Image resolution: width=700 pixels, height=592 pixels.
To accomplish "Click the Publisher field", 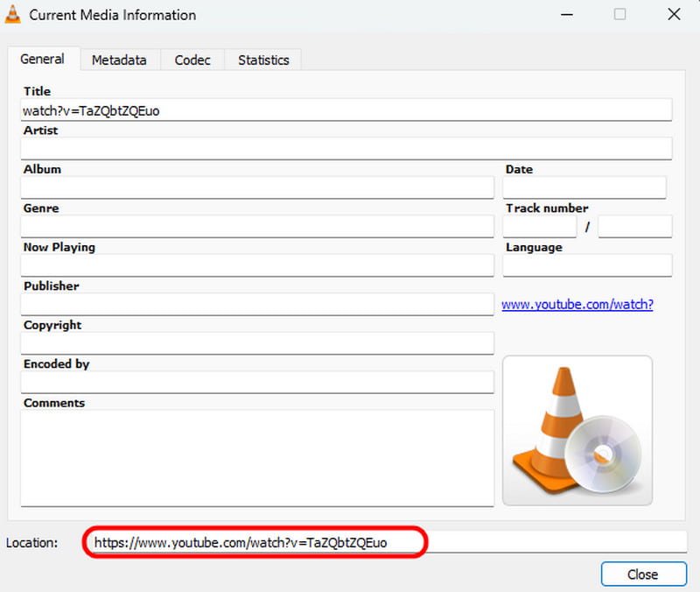I will point(256,304).
